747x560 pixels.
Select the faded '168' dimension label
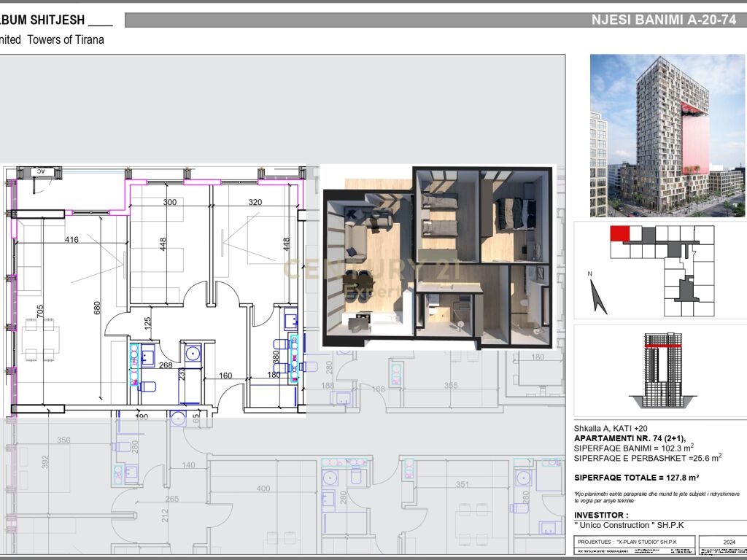coord(378,389)
